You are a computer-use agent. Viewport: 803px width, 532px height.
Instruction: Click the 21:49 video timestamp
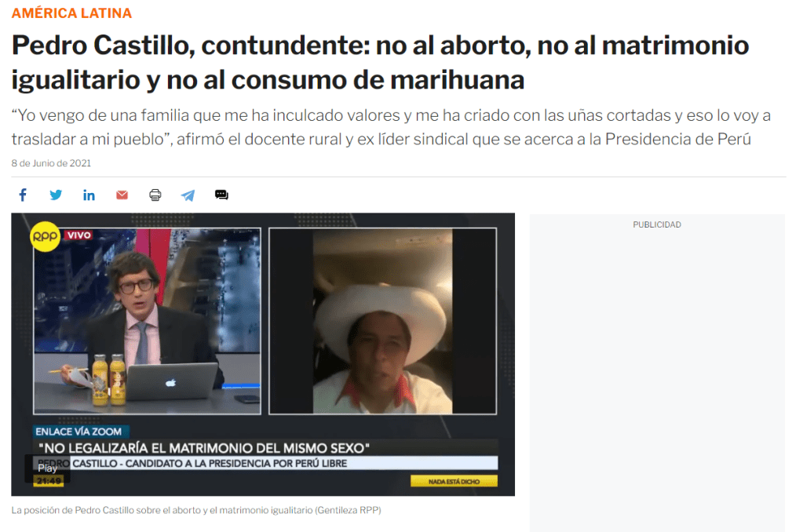49,481
